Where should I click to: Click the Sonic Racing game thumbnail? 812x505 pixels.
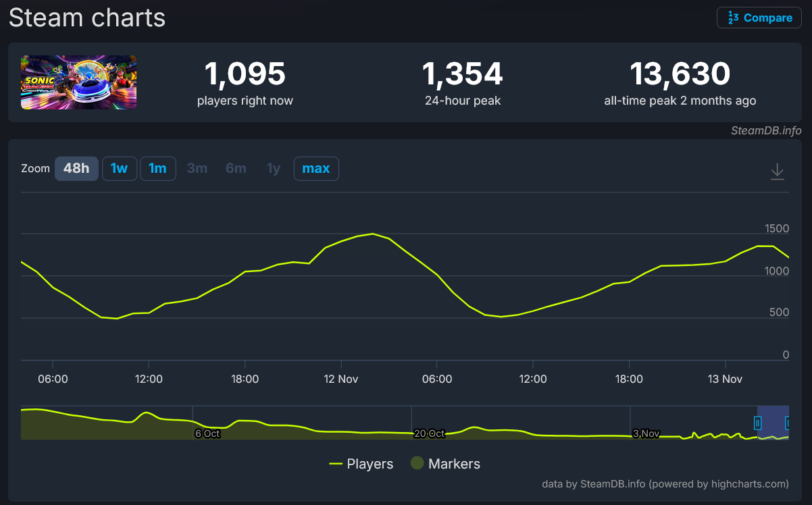tap(79, 82)
